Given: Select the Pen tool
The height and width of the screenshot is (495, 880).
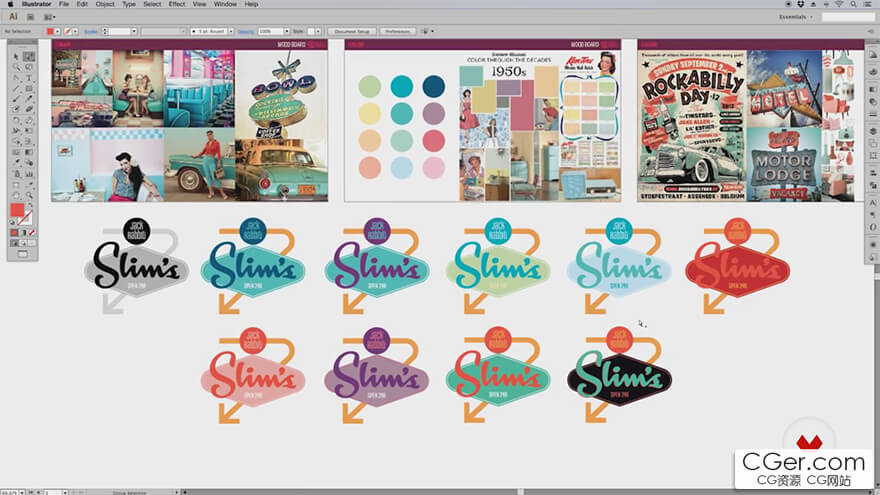Looking at the screenshot, I should 16,78.
